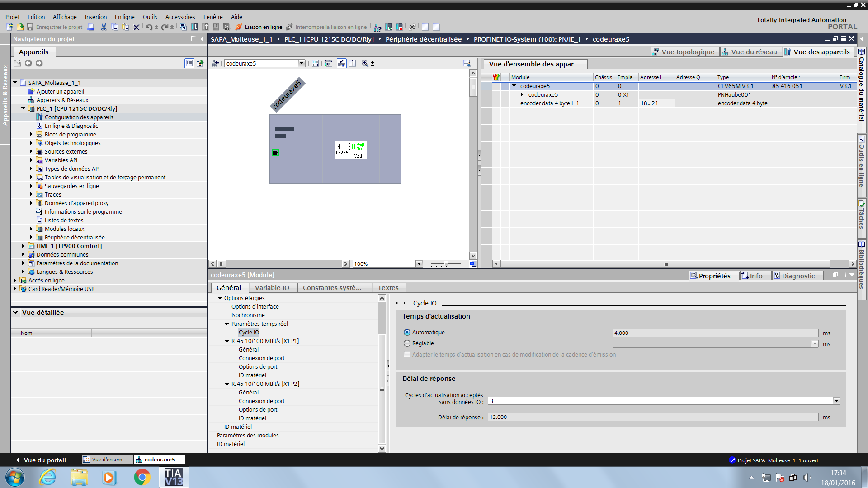Click the Download to device icon
This screenshot has height=488, width=868.
[194, 27]
